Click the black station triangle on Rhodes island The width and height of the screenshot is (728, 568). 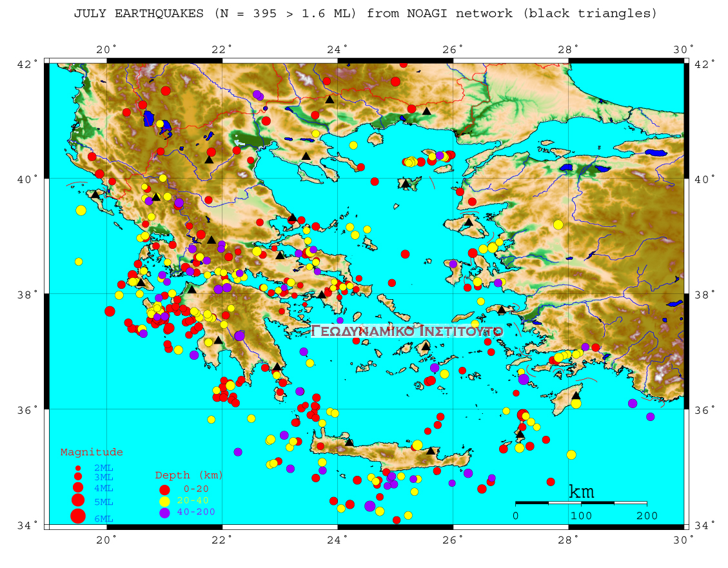click(x=576, y=395)
